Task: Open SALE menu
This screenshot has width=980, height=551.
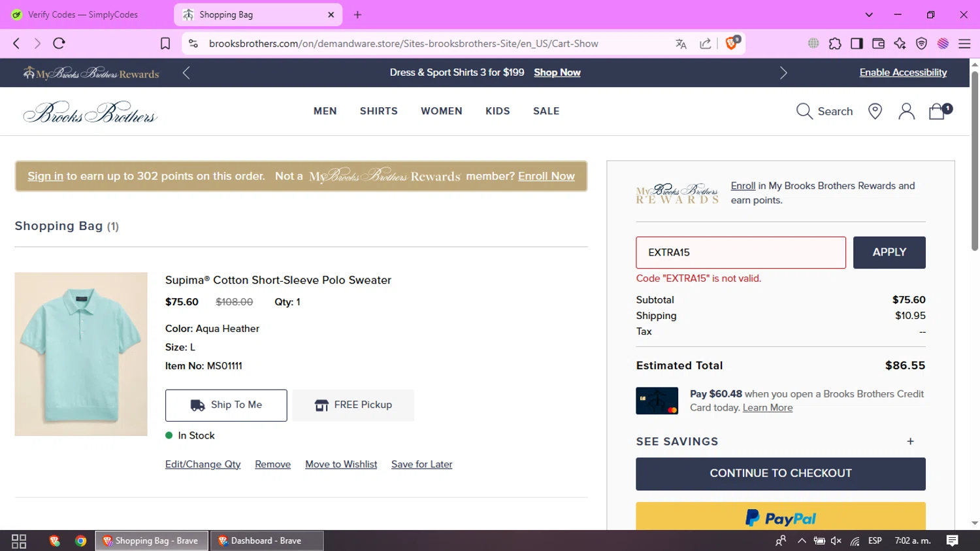Action: [546, 111]
